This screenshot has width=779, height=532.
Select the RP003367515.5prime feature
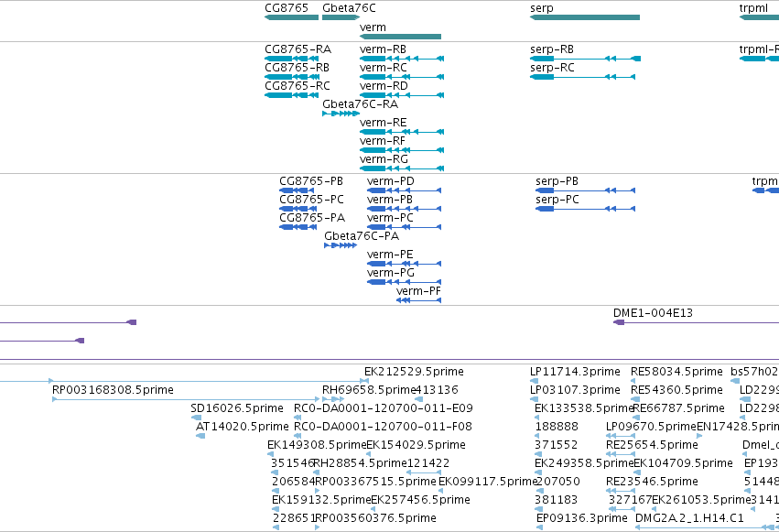[318, 491]
